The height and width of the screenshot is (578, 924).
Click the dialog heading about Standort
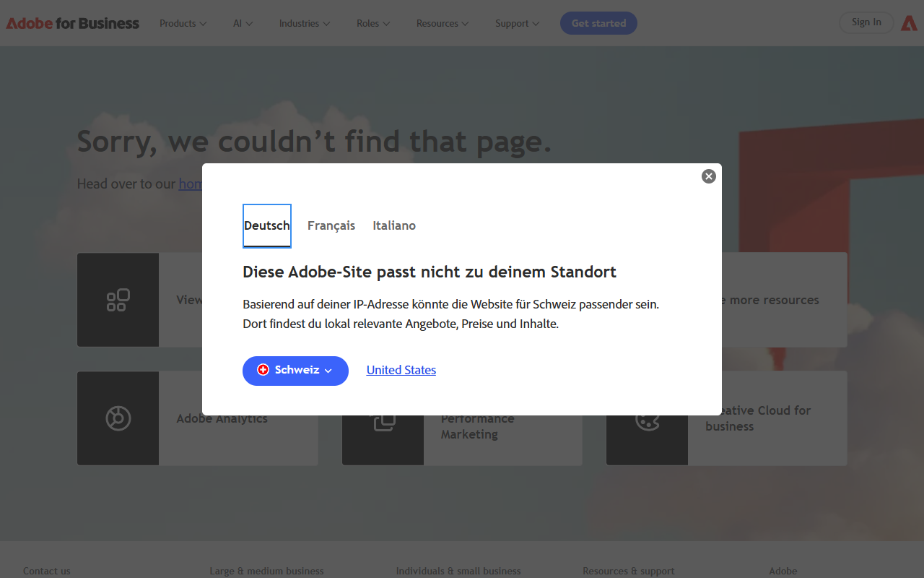(x=430, y=272)
